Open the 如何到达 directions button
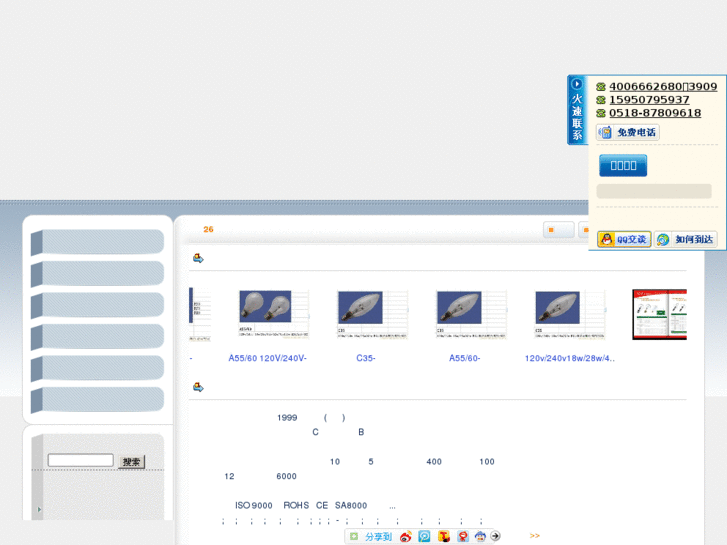The height and width of the screenshot is (545, 727). (x=685, y=239)
